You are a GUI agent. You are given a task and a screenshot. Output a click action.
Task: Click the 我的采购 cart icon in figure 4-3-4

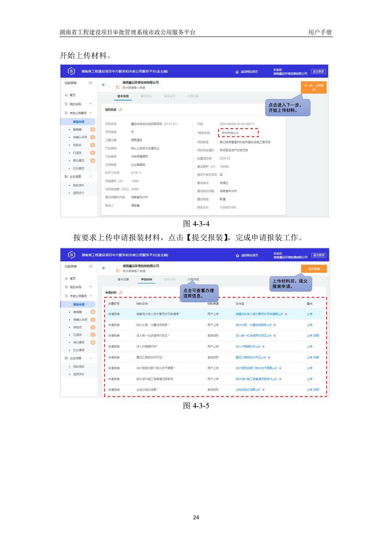point(66,104)
